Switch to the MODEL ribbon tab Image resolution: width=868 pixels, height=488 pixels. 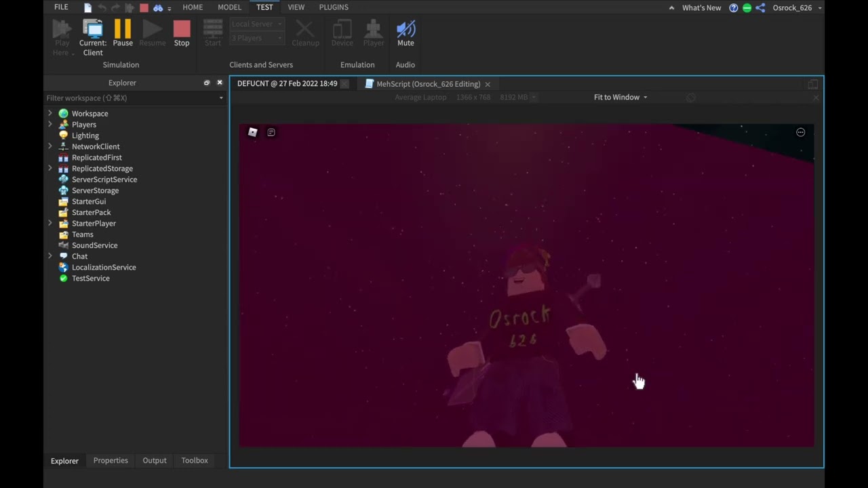(229, 7)
